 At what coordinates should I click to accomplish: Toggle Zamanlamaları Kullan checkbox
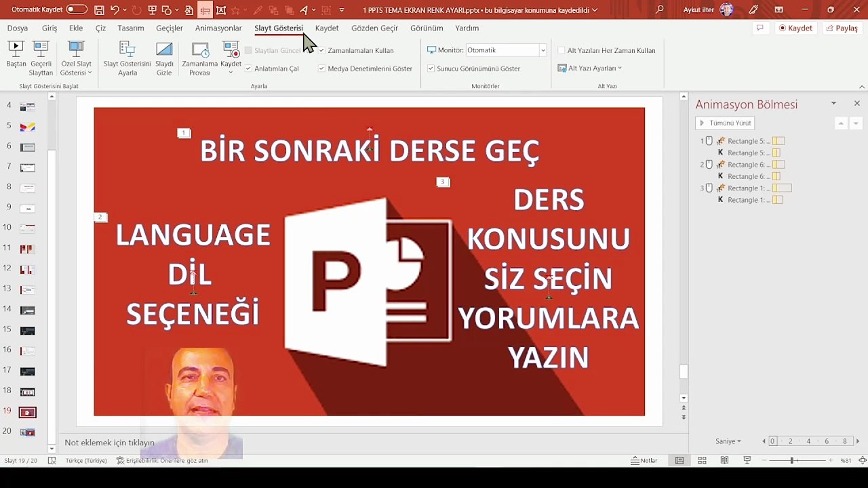coord(322,51)
